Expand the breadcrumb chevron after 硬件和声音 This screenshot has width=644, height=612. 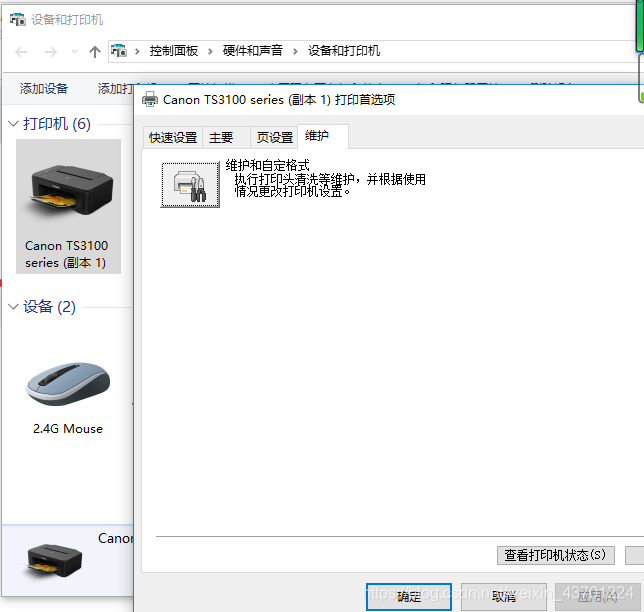pos(295,51)
